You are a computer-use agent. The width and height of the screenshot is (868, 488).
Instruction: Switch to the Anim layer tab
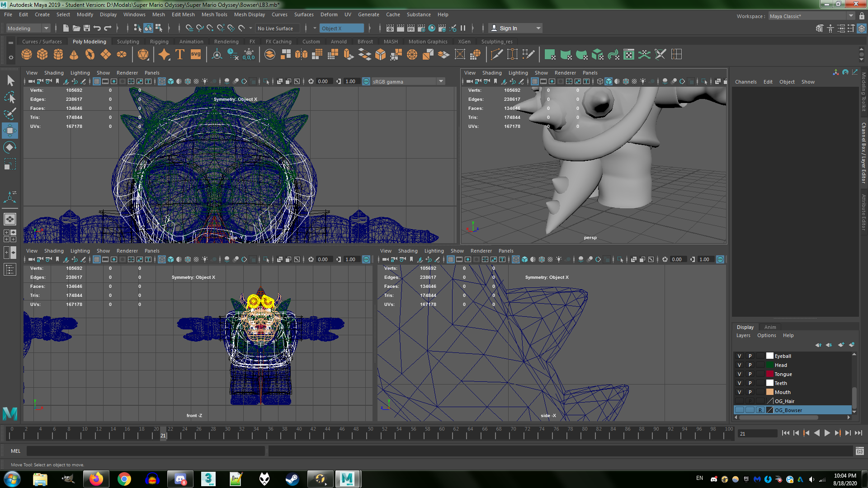point(770,327)
